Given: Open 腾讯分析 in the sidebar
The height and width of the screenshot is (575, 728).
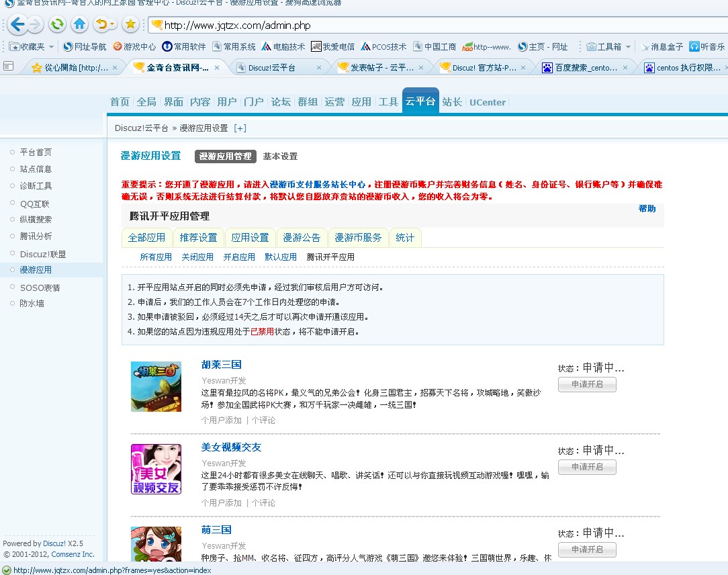Looking at the screenshot, I should (x=36, y=236).
